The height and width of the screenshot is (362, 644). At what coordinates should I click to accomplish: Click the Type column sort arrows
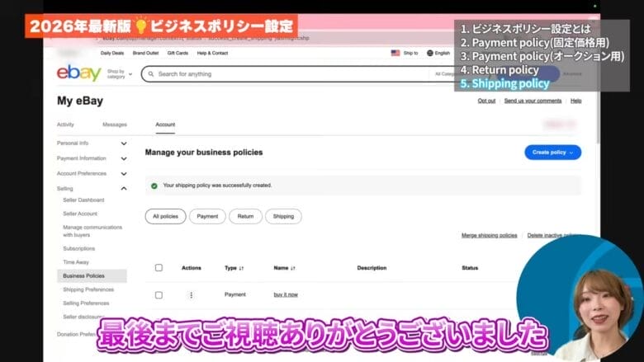pos(242,268)
